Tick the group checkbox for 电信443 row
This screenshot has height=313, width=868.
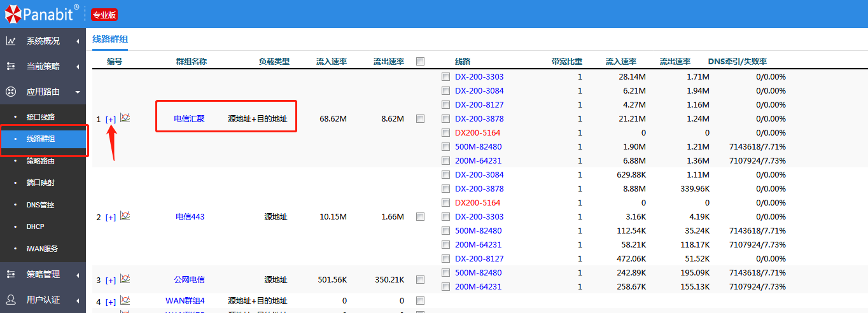(x=420, y=217)
